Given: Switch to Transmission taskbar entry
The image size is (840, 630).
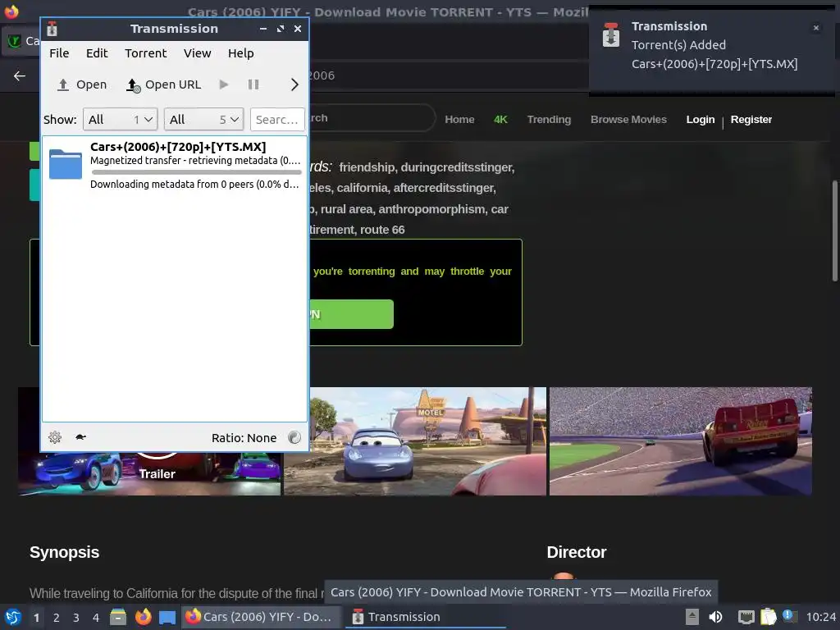Looking at the screenshot, I should [426, 617].
